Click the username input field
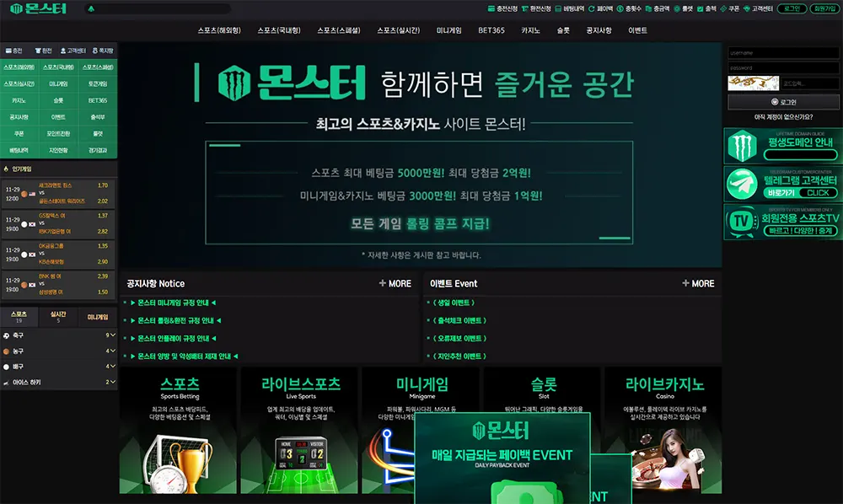843x504 pixels. 783,52
